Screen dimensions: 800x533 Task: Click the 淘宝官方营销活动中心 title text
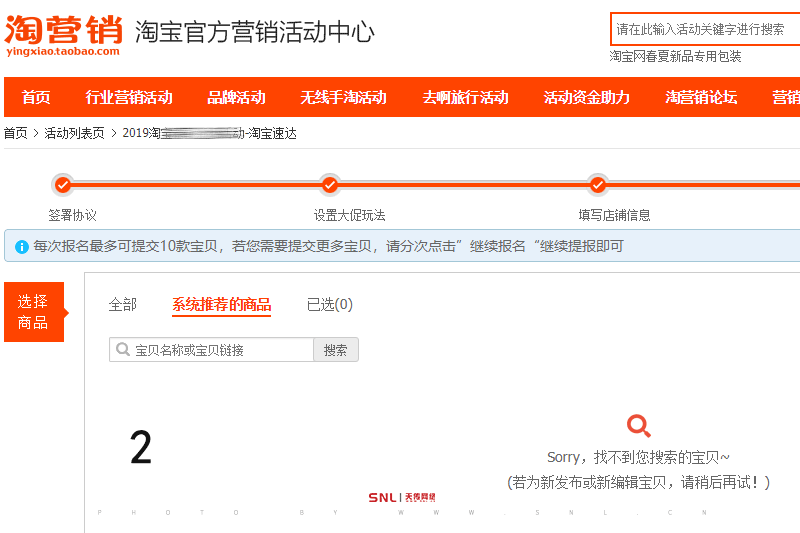[x=255, y=32]
